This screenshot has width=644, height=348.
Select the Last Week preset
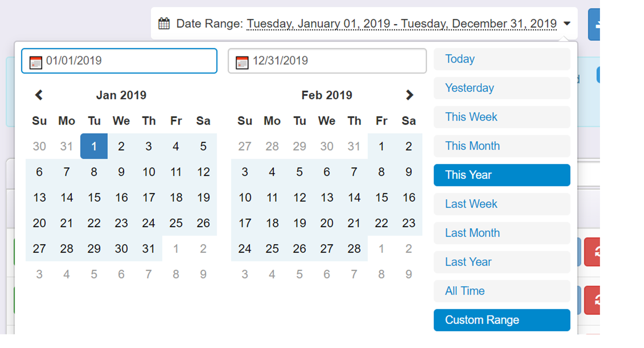(x=502, y=204)
